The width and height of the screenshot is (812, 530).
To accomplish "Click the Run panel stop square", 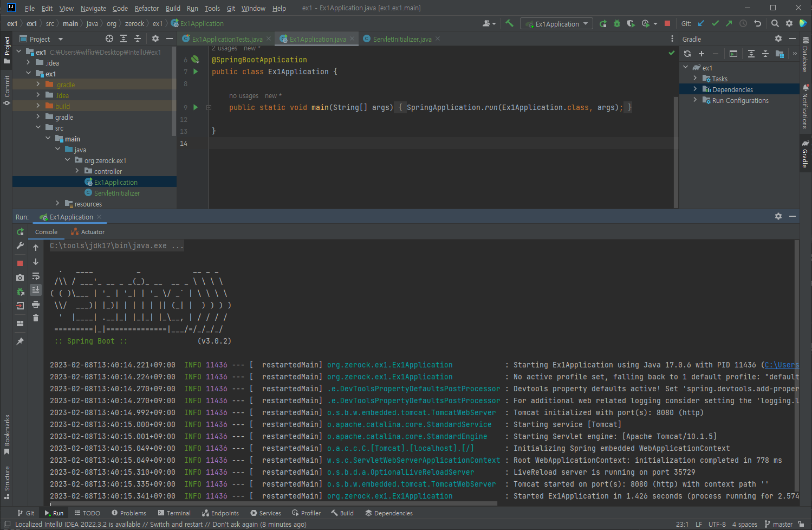I will [20, 263].
